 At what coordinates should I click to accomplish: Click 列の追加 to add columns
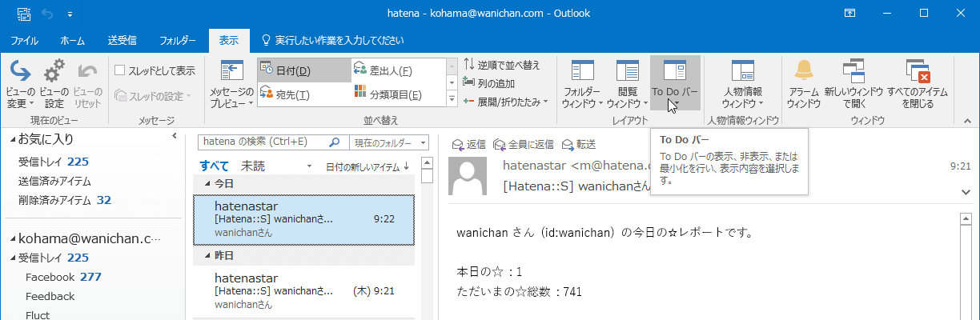489,83
